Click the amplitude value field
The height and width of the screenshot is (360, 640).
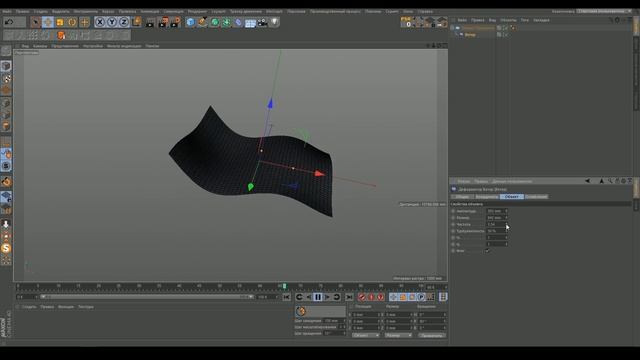coord(495,211)
